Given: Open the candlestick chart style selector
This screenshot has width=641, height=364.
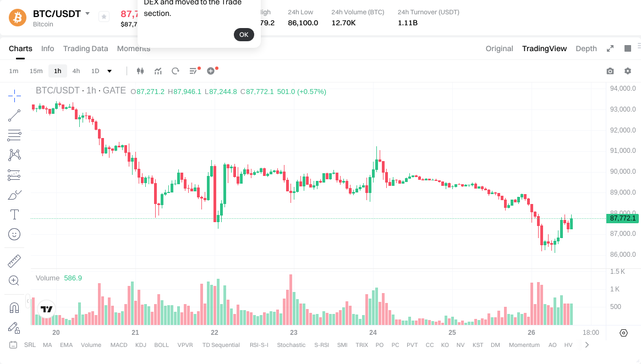Looking at the screenshot, I should tap(140, 71).
